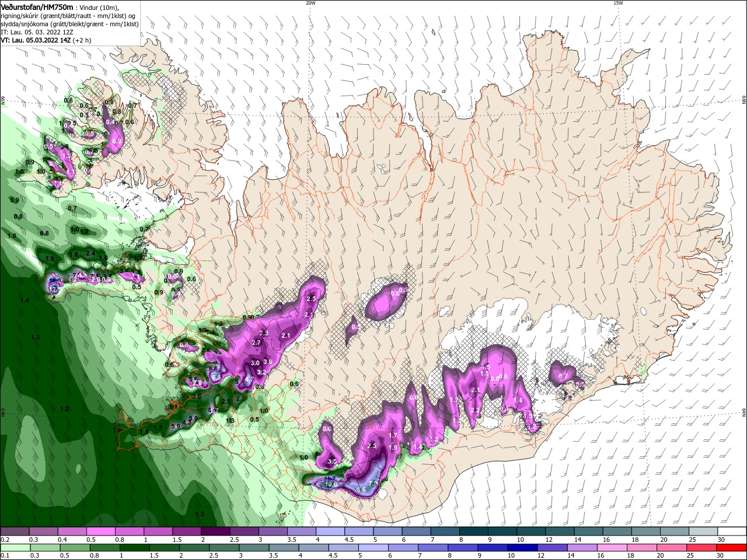The height and width of the screenshot is (560, 747).
Task: Click the 15W longitude label at the top
Action: [x=618, y=3]
